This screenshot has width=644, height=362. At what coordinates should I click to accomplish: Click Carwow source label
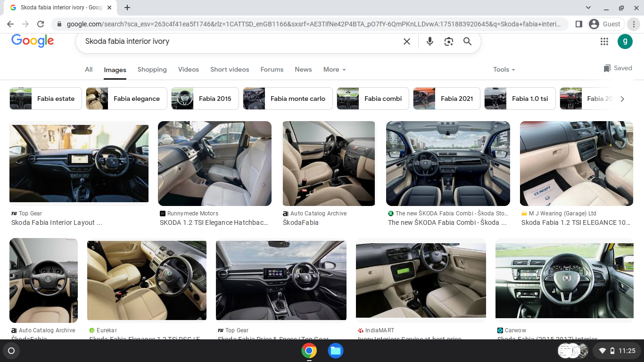tap(515, 330)
